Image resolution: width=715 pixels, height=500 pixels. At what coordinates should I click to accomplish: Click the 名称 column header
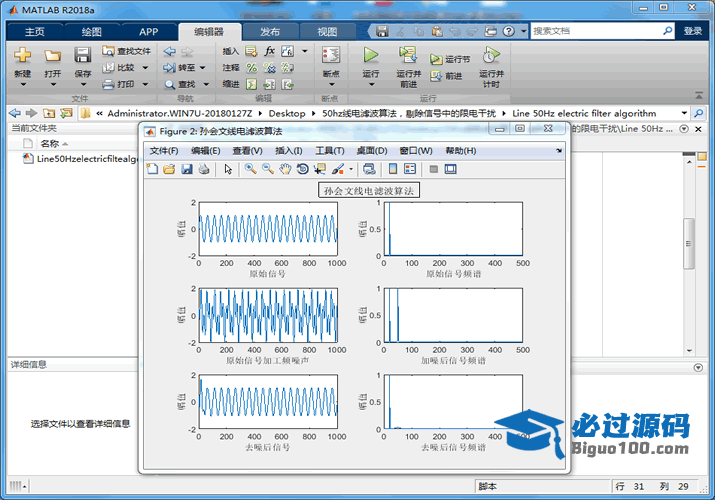tap(50, 144)
